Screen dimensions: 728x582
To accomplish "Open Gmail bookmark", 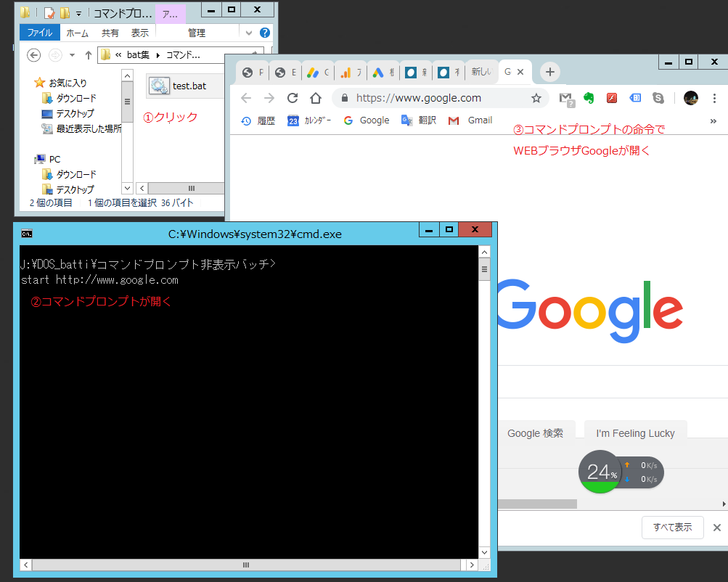I will (x=470, y=120).
